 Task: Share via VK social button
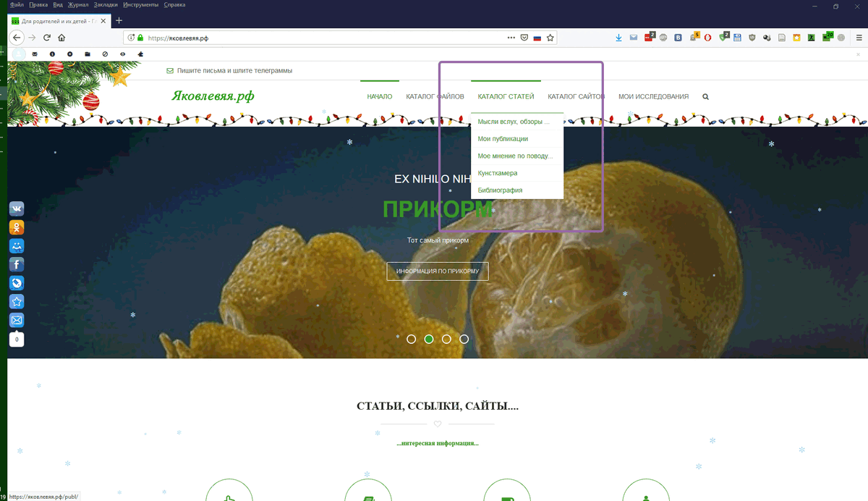coord(17,209)
